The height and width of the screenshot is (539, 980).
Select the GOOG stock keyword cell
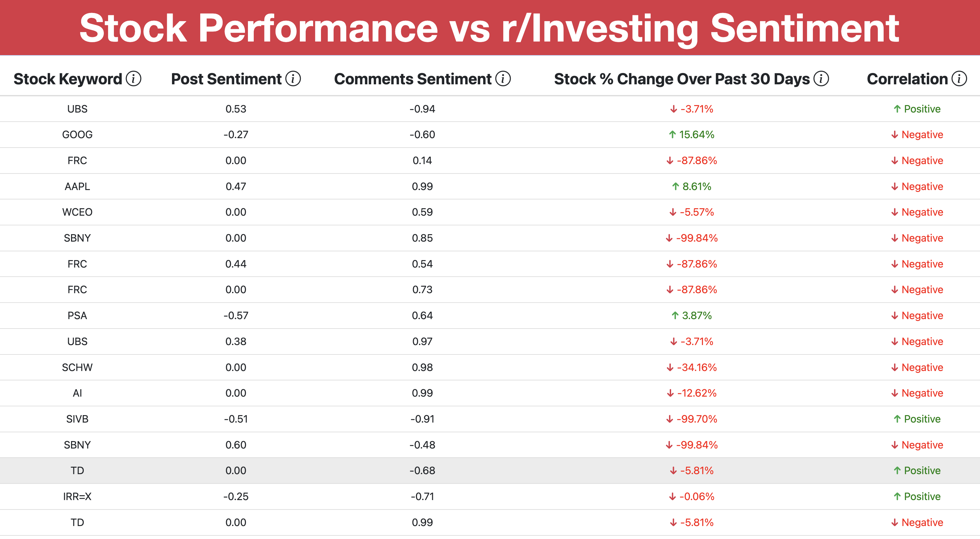77,135
